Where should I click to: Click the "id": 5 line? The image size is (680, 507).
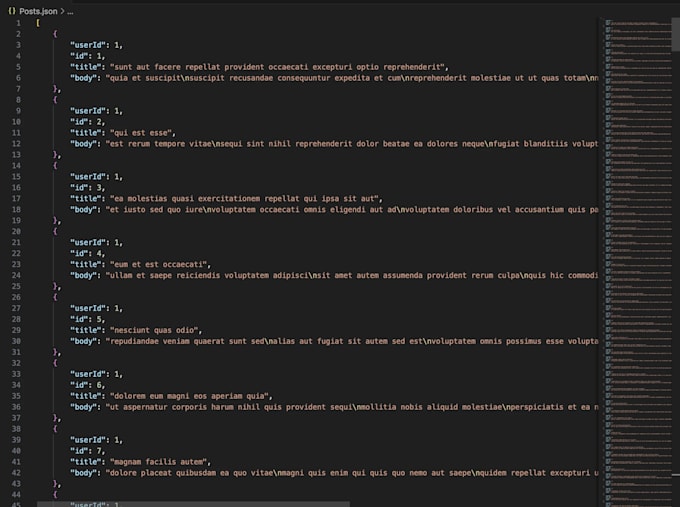(88, 319)
